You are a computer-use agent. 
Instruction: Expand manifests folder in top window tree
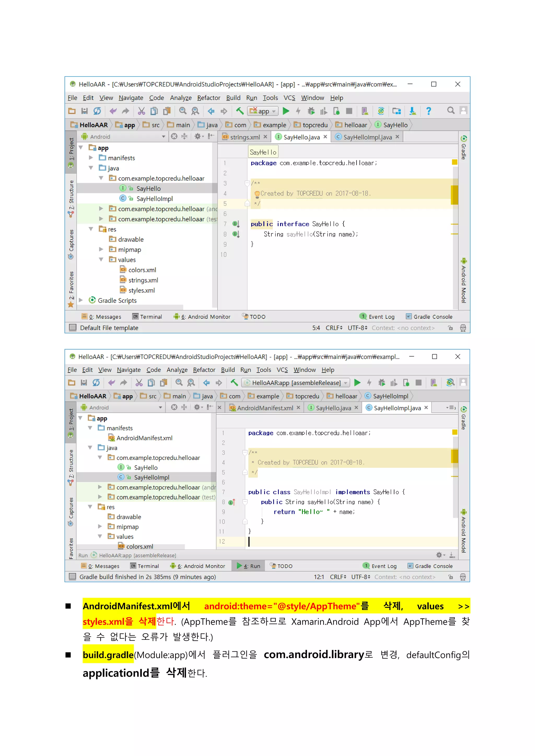pyautogui.click(x=91, y=158)
